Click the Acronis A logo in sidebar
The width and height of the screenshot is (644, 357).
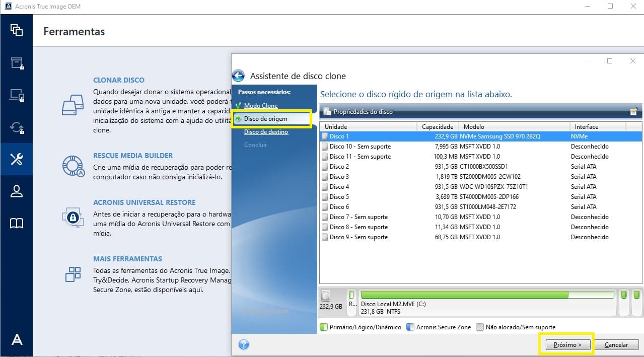17,340
